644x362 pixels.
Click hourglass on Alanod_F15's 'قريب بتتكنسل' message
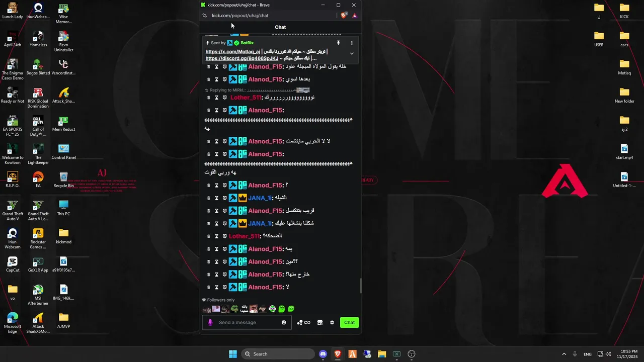217,211
